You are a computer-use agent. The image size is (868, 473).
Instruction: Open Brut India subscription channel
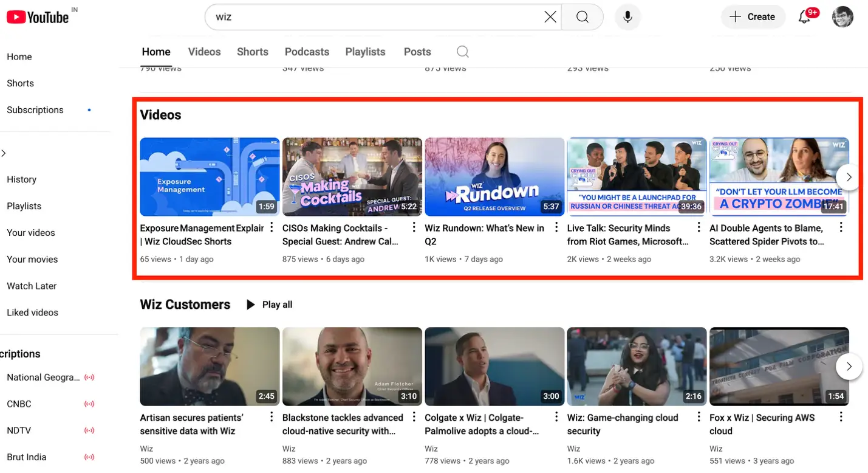(x=26, y=457)
